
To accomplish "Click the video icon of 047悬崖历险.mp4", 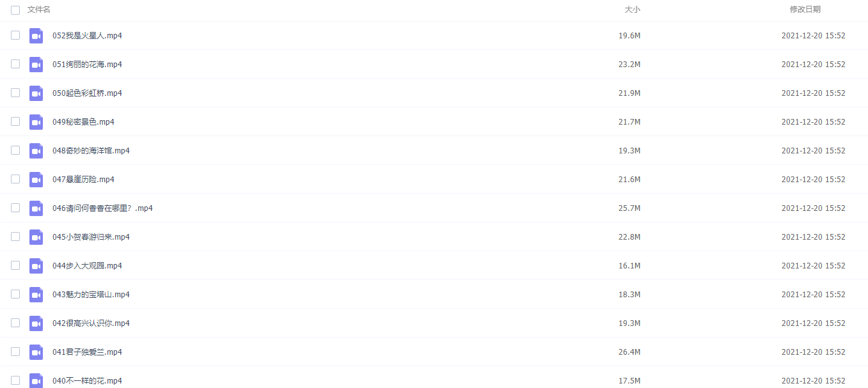I will pos(36,180).
